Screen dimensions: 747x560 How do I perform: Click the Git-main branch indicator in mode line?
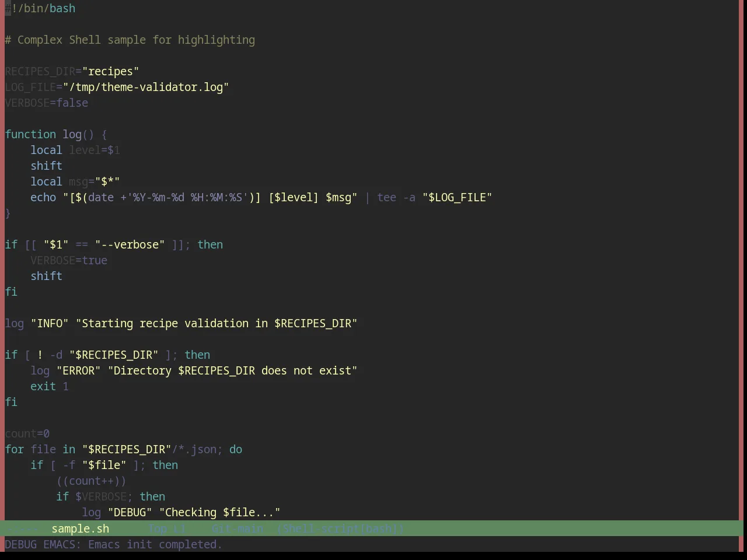(238, 528)
